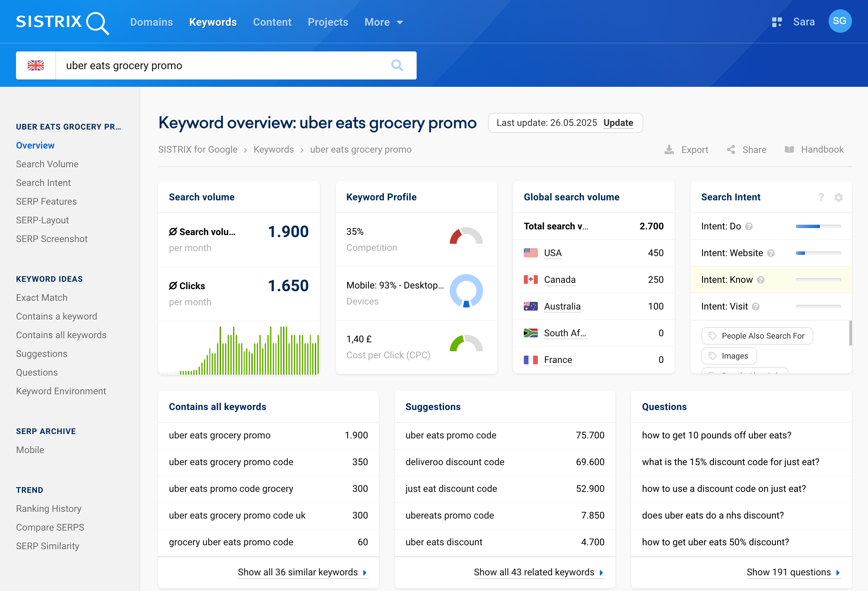Open the Projects menu
Screen dimensions: 868x591
coord(328,22)
